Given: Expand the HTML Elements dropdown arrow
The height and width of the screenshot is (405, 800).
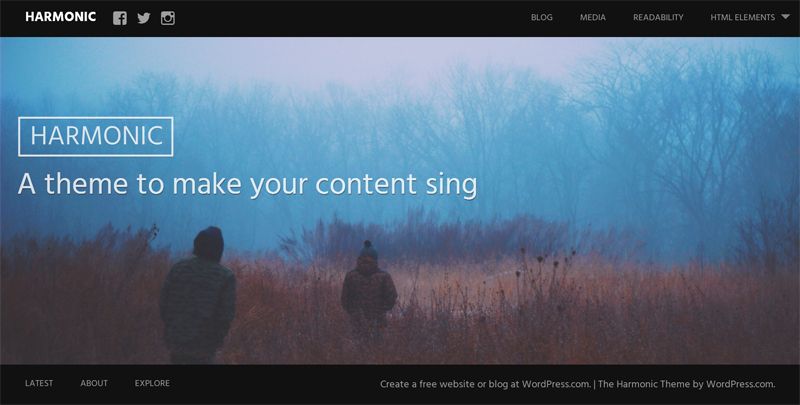Looking at the screenshot, I should tap(785, 17).
